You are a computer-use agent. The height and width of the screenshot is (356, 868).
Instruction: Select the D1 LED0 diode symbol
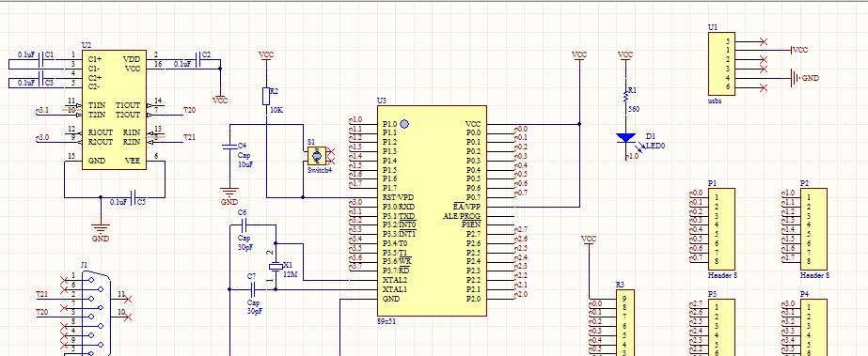tap(625, 138)
